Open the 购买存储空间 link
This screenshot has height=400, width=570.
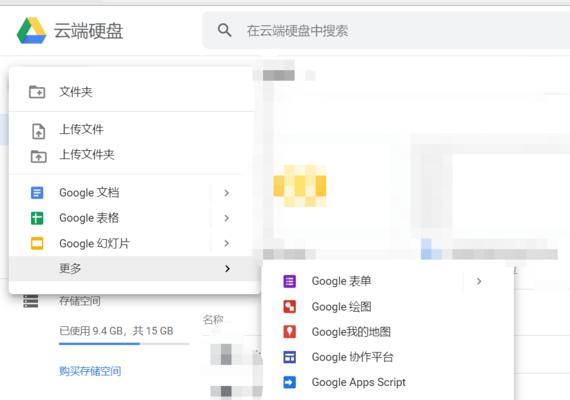pyautogui.click(x=90, y=371)
